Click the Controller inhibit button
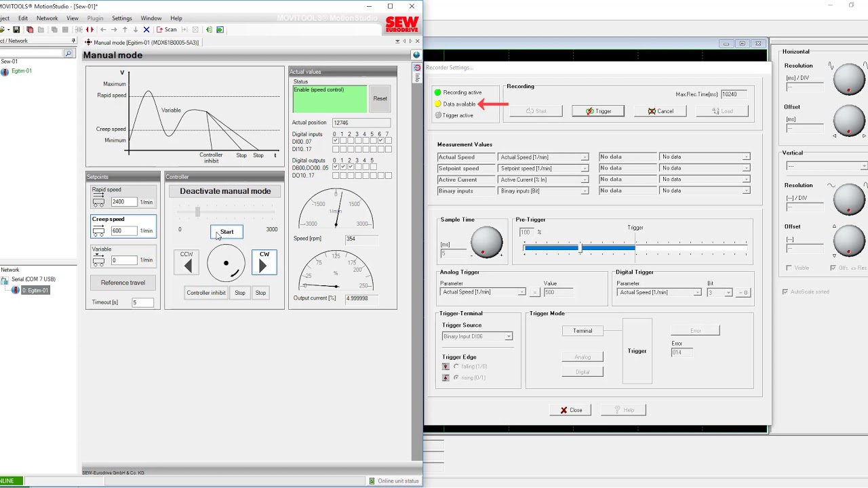The height and width of the screenshot is (488, 868). (x=206, y=293)
